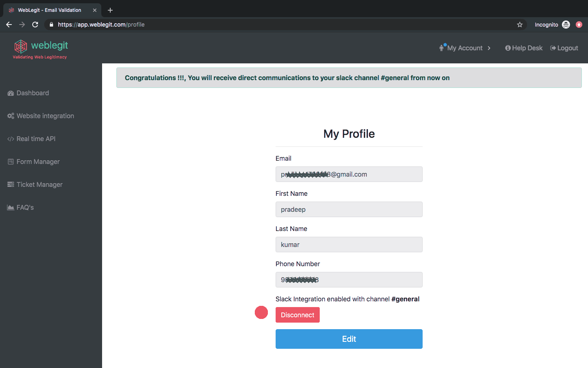Screen dimensions: 588x368
Task: Disconnect the Slack integration
Action: 298,315
